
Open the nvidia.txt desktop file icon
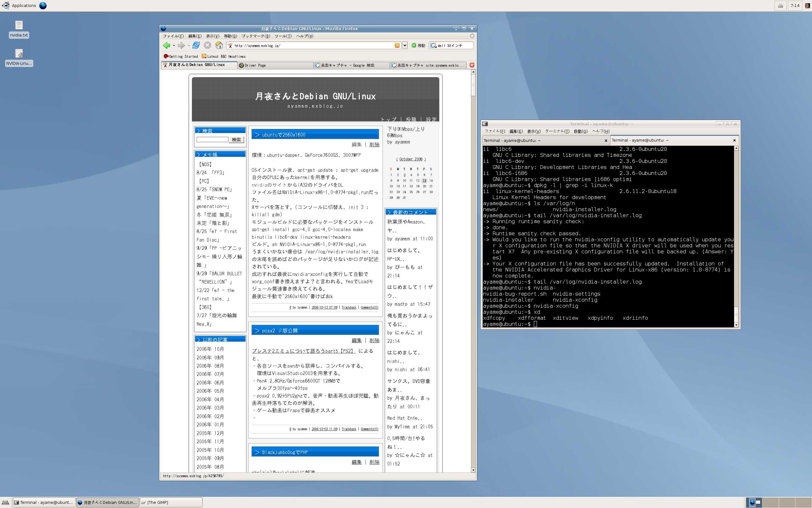(19, 29)
